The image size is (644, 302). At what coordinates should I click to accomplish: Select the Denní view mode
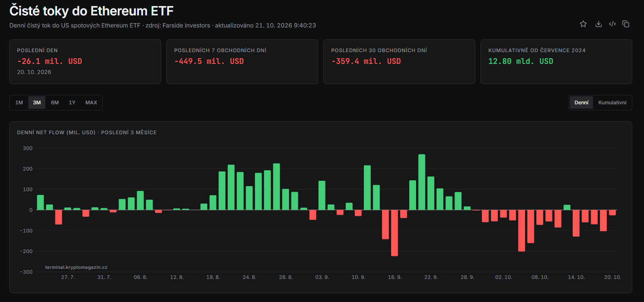pos(581,103)
